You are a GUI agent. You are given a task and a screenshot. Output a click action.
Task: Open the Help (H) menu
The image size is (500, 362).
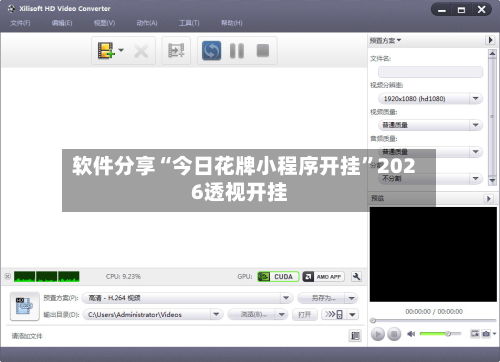pos(232,23)
